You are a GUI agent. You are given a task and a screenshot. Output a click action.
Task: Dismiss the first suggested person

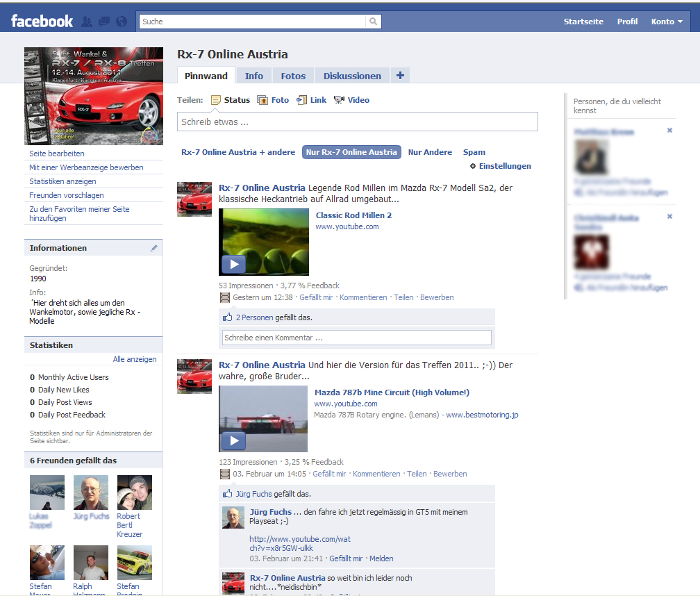point(669,131)
